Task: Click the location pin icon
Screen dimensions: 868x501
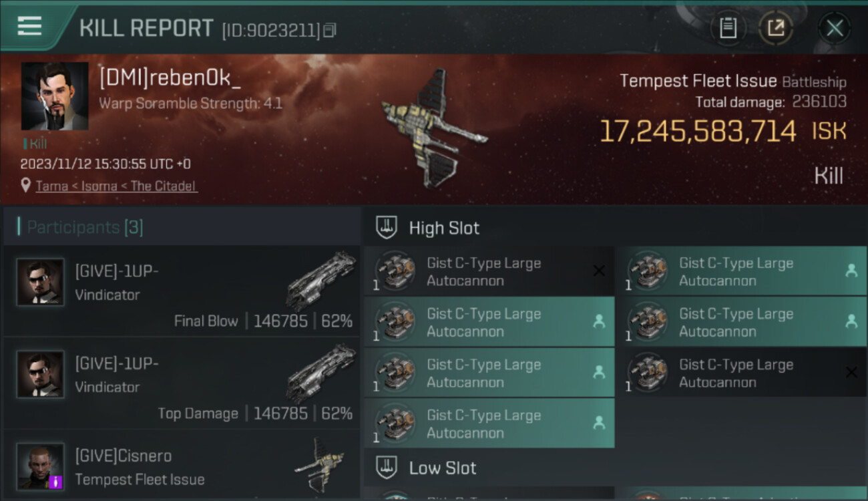Action: 25,185
